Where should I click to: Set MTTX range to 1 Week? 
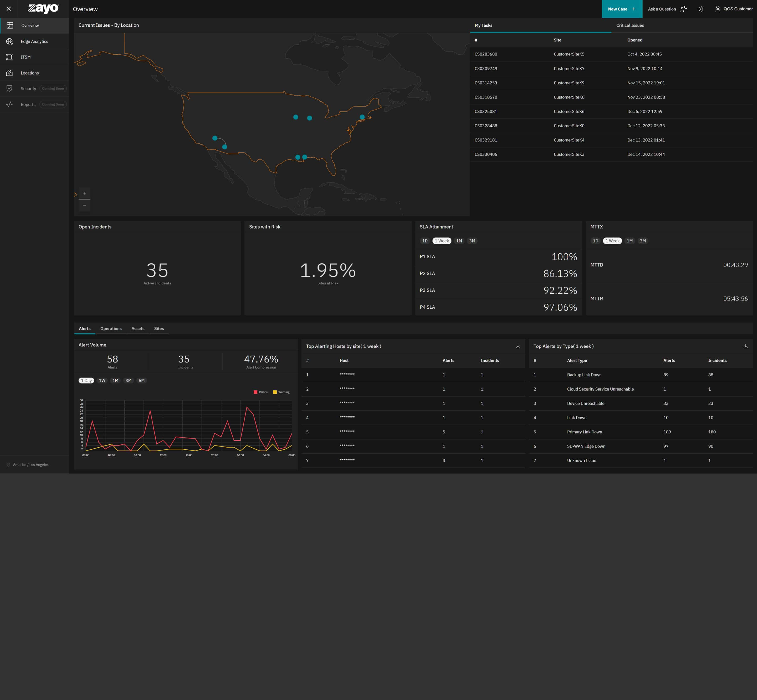(612, 241)
